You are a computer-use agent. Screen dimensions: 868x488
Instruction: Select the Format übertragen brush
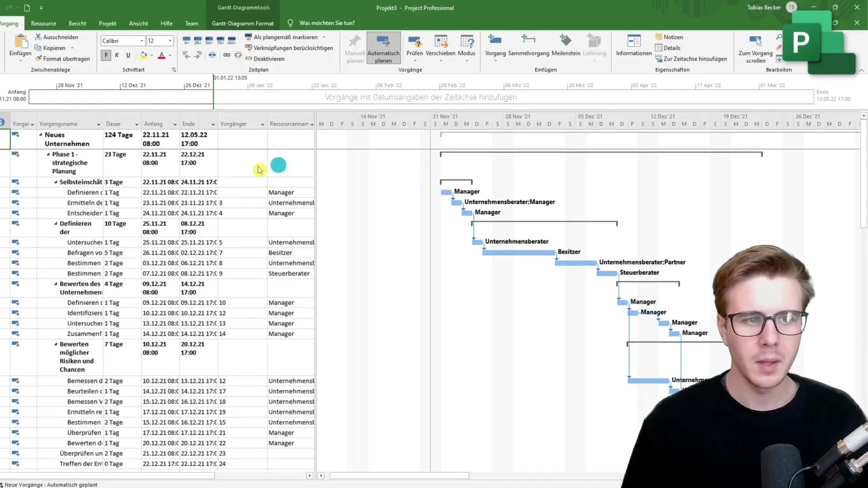coord(38,59)
